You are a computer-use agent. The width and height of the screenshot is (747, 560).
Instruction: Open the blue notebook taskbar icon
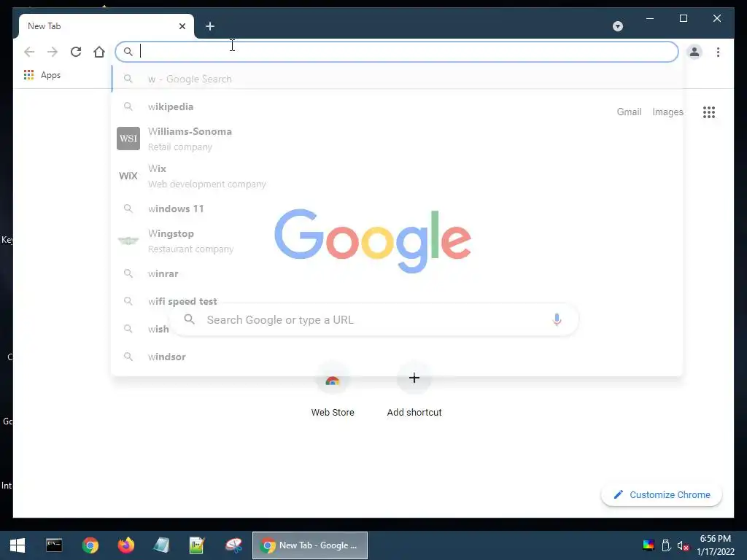pyautogui.click(x=161, y=545)
